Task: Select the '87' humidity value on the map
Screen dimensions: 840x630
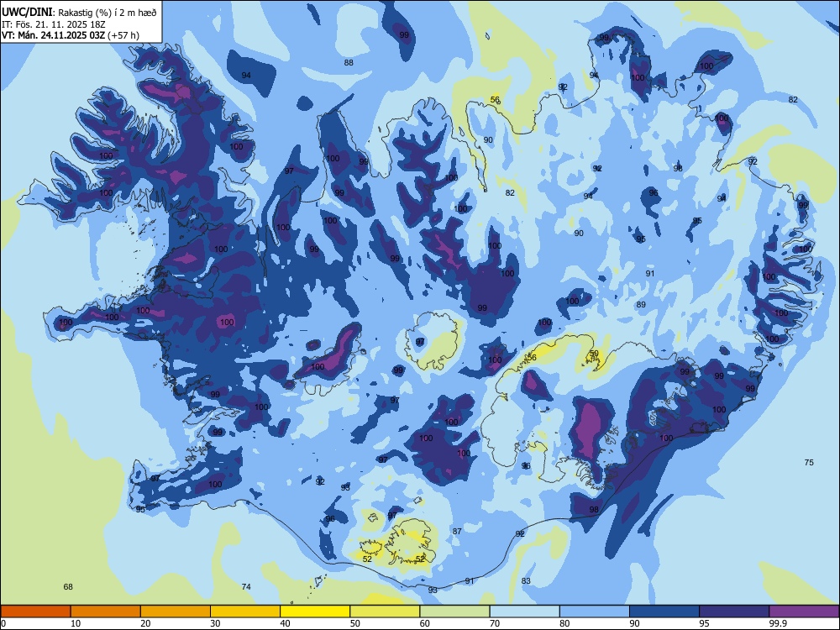Action: [x=457, y=532]
